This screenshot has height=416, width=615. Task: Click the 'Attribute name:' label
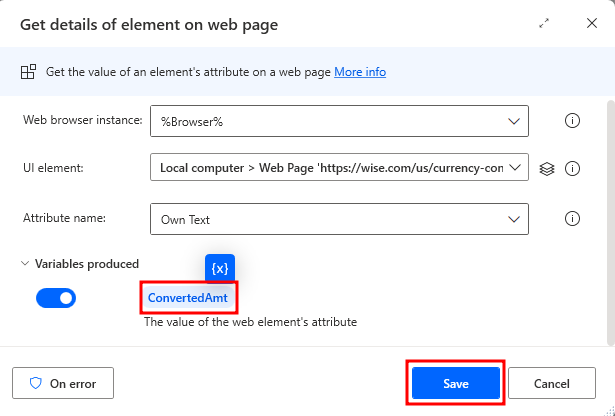click(x=64, y=218)
